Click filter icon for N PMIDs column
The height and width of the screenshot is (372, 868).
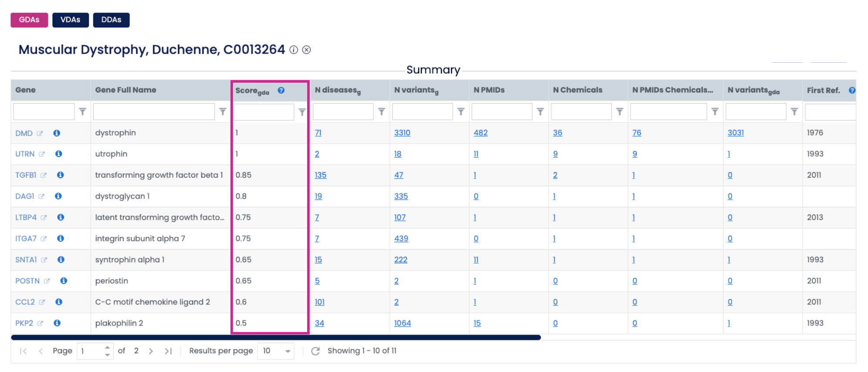click(x=540, y=112)
